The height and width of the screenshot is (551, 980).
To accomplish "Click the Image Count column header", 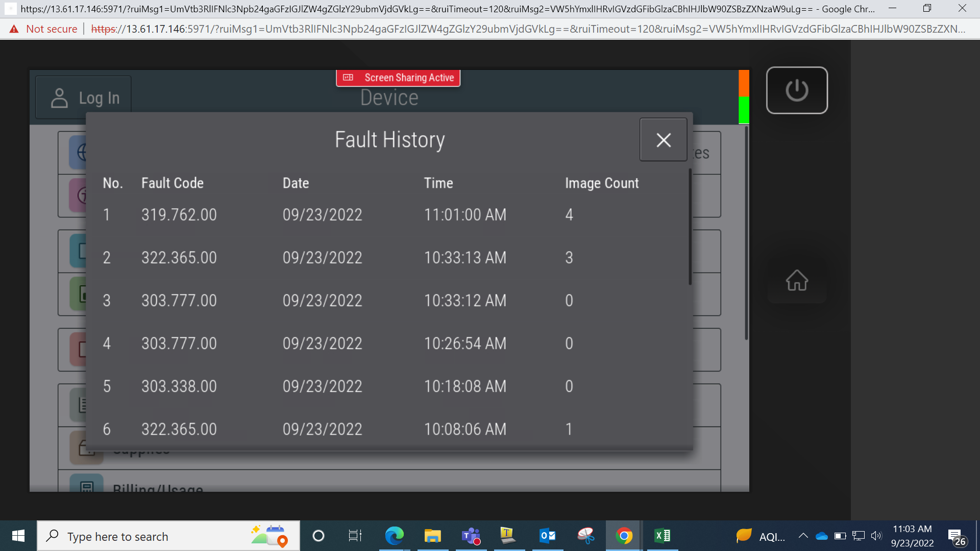I will pyautogui.click(x=602, y=183).
